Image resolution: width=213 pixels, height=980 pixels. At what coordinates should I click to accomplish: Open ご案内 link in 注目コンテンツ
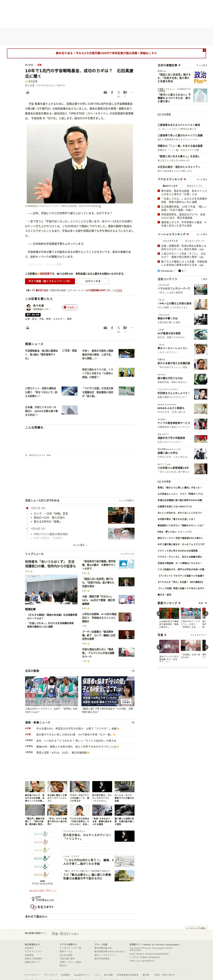(x=204, y=279)
